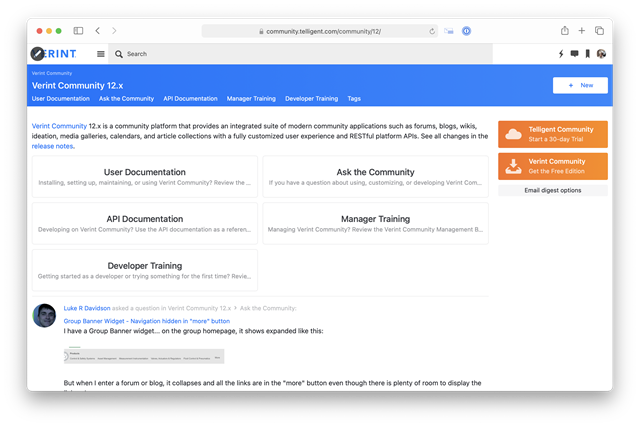Image resolution: width=639 pixels, height=426 pixels.
Task: Open the Manager Training card
Action: 375,223
